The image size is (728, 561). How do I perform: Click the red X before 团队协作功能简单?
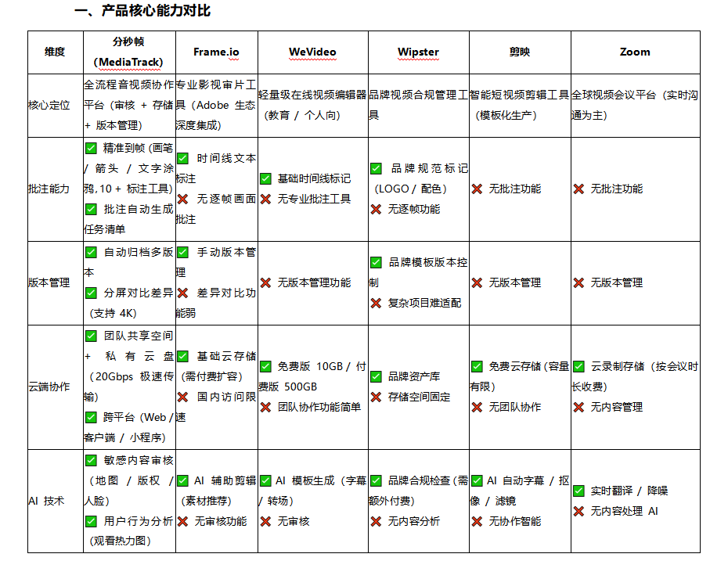[x=265, y=407]
